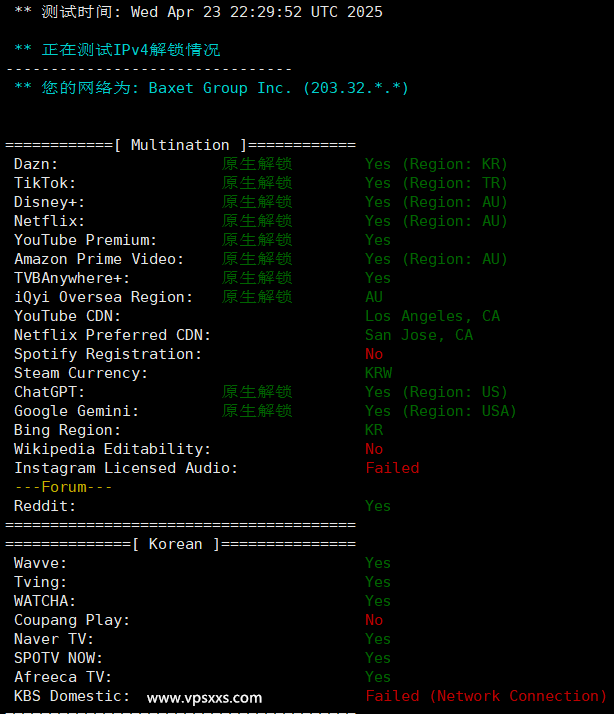The image size is (614, 714).
Task: Click the 'YouTube CDN:' label
Action: tap(67, 316)
